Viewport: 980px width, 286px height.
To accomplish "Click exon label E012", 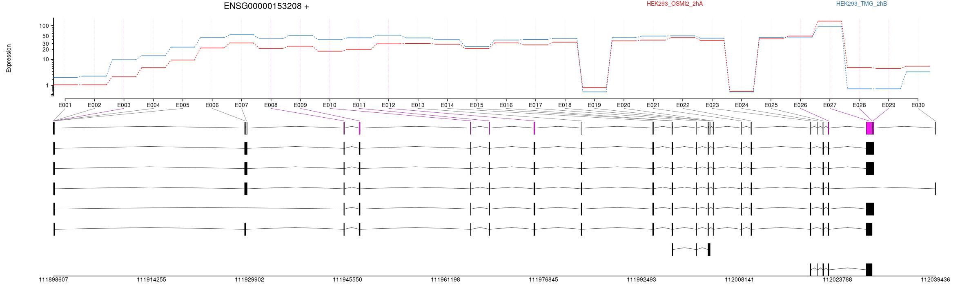I will 388,105.
